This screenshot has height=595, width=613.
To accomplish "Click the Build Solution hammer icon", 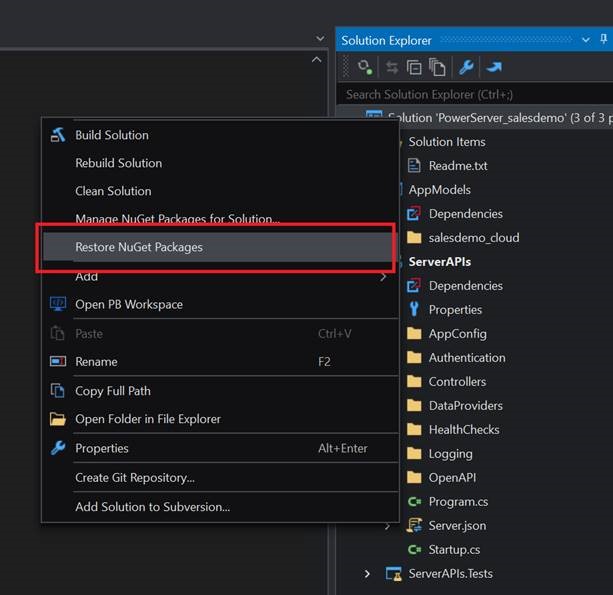I will coord(58,135).
